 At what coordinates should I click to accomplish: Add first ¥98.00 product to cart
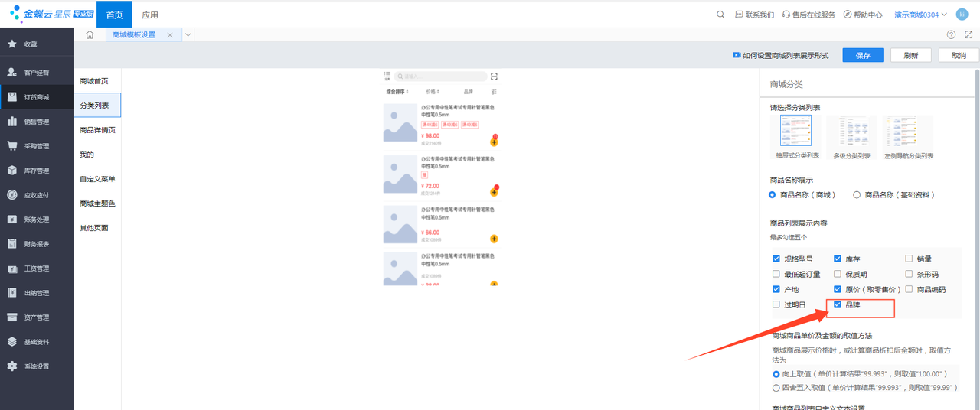(494, 142)
